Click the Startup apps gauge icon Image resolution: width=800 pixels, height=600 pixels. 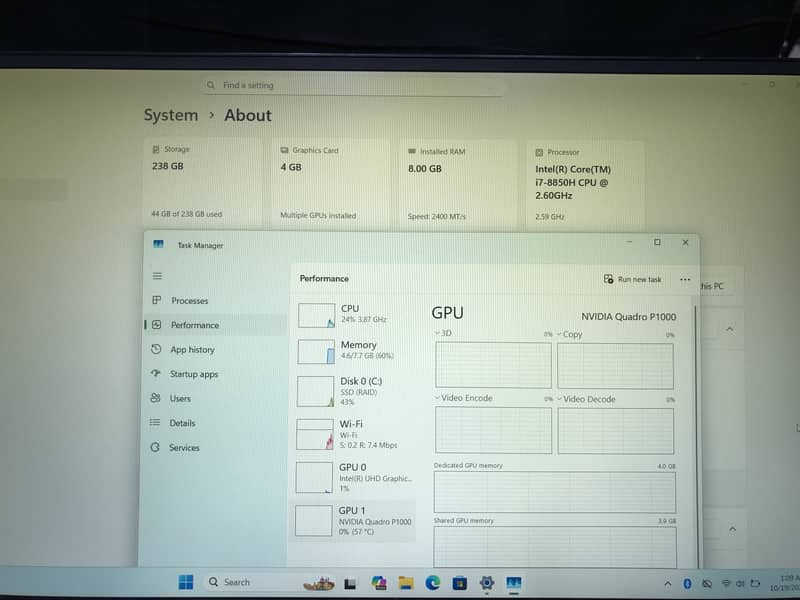(156, 373)
